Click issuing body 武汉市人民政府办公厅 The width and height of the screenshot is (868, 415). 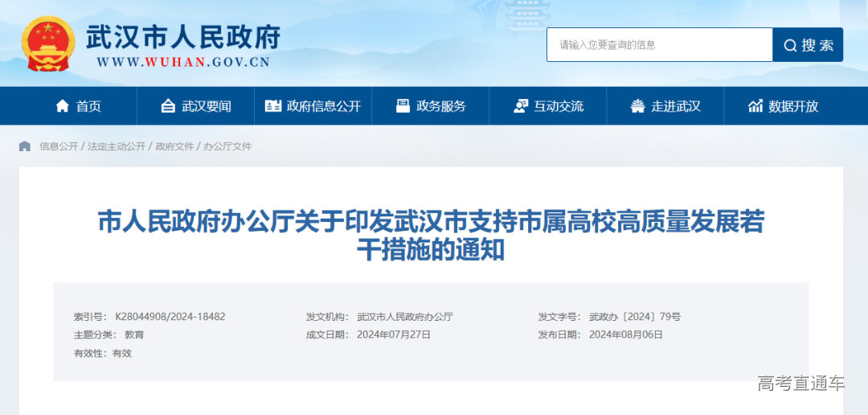(405, 317)
